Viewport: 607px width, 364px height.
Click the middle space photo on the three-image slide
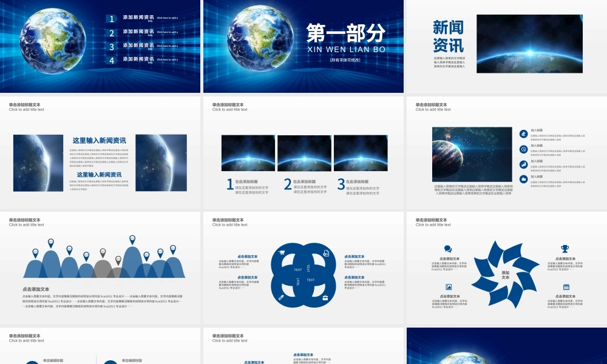[303, 152]
